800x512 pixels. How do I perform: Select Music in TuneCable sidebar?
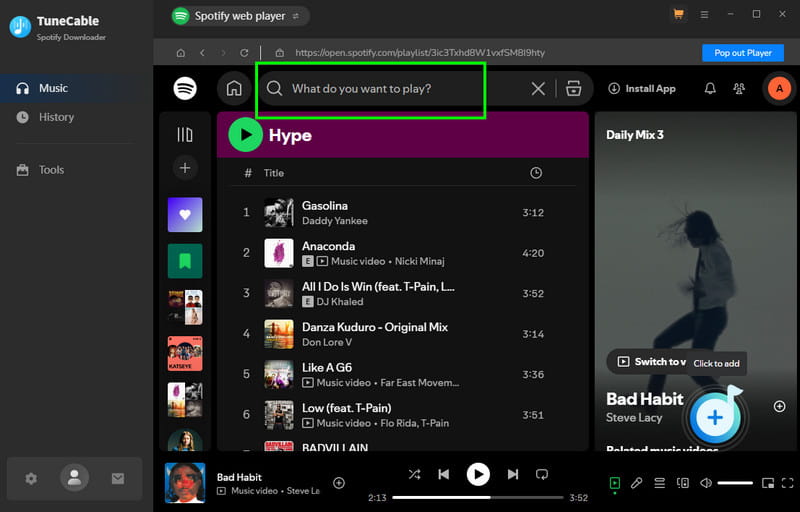coord(77,88)
